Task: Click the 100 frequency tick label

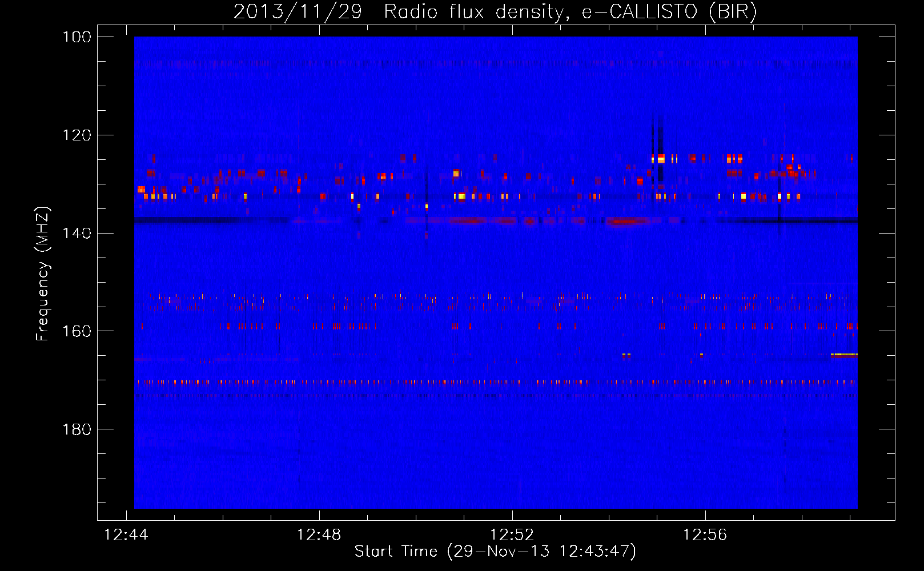Action: (x=77, y=37)
